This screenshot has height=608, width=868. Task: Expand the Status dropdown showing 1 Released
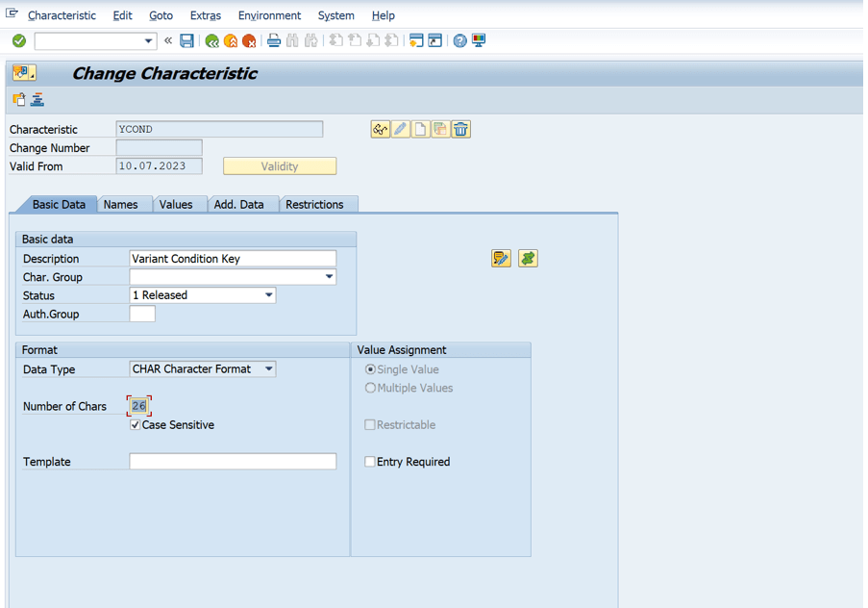[268, 295]
